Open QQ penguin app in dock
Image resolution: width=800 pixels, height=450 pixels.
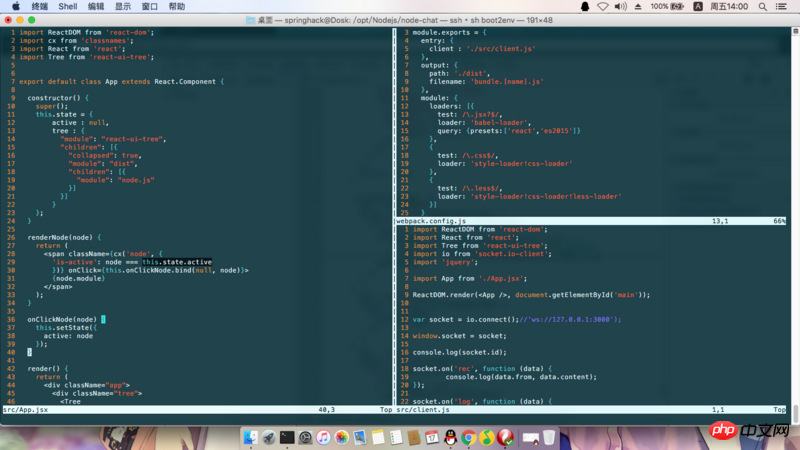(x=450, y=438)
